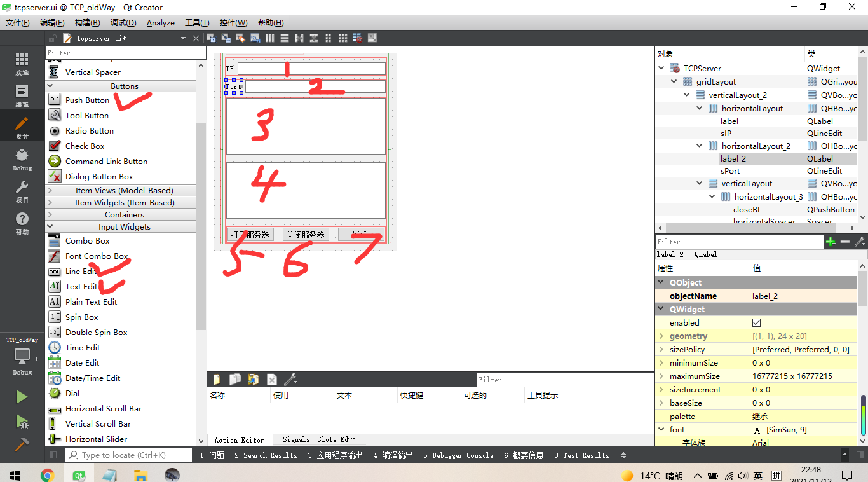Open the 构建(B) menu
This screenshot has height=482, width=868.
click(x=87, y=22)
